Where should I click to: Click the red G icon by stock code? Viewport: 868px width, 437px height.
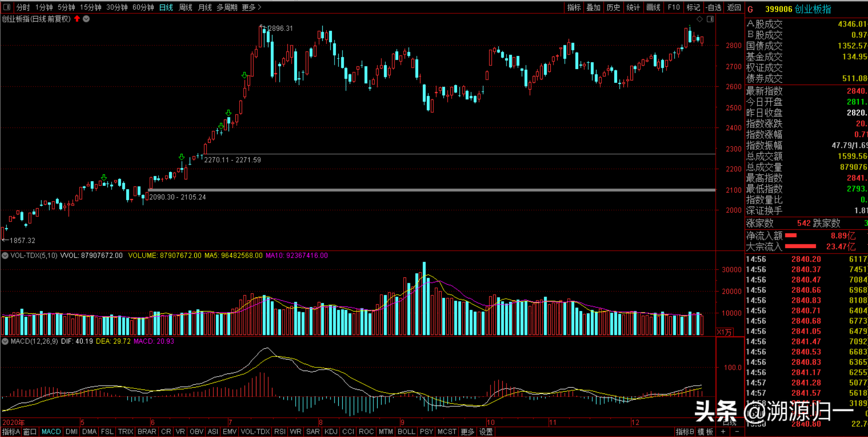[x=751, y=9]
